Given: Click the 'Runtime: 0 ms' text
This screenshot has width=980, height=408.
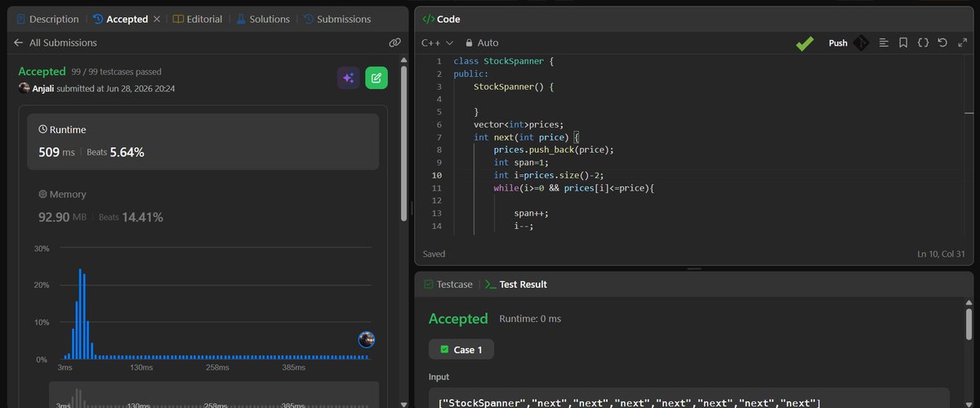Looking at the screenshot, I should [x=530, y=319].
